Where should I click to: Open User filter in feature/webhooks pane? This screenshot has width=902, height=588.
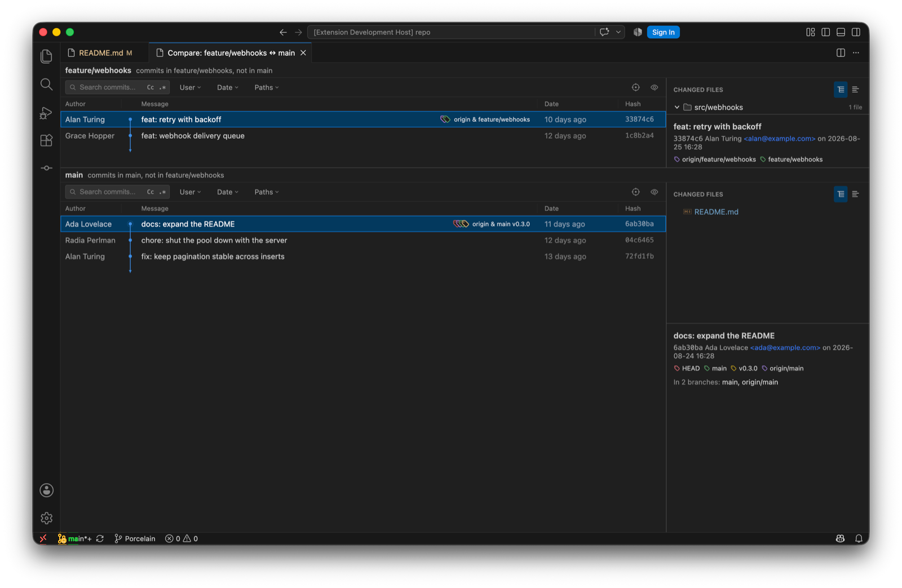[190, 87]
